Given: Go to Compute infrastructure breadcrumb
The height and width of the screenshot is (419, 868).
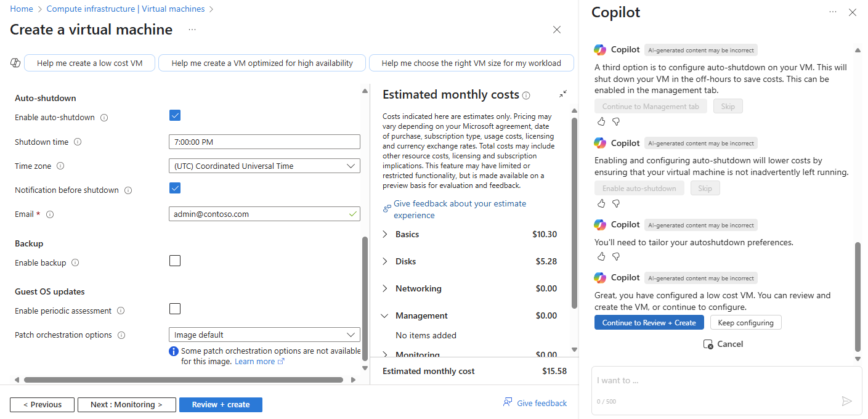Looking at the screenshot, I should pyautogui.click(x=126, y=9).
